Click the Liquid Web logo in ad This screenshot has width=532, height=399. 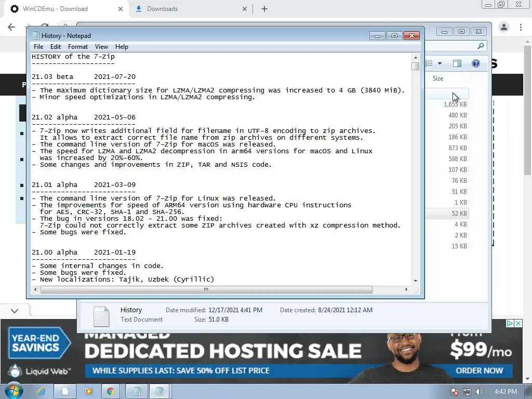[x=39, y=371]
